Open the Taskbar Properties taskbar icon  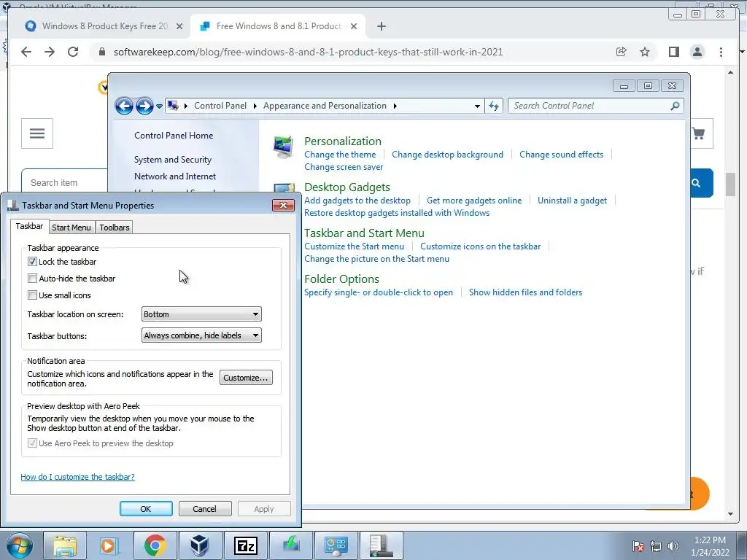[x=381, y=545]
